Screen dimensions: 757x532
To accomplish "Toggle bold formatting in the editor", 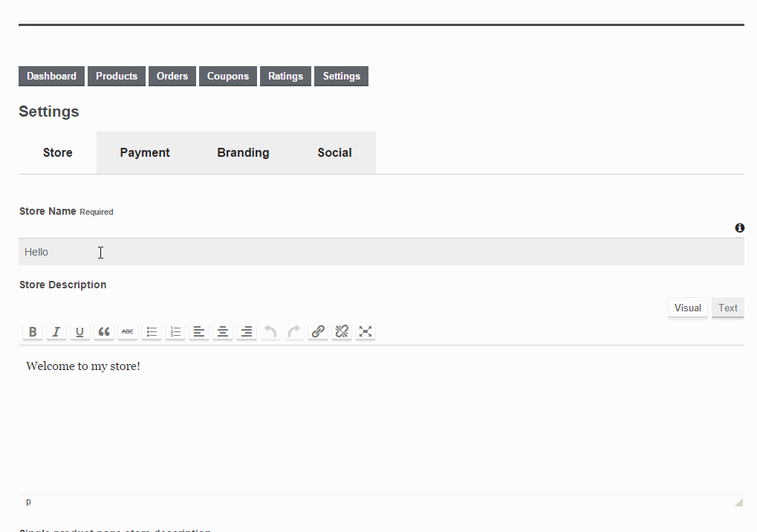I will 33,331.
